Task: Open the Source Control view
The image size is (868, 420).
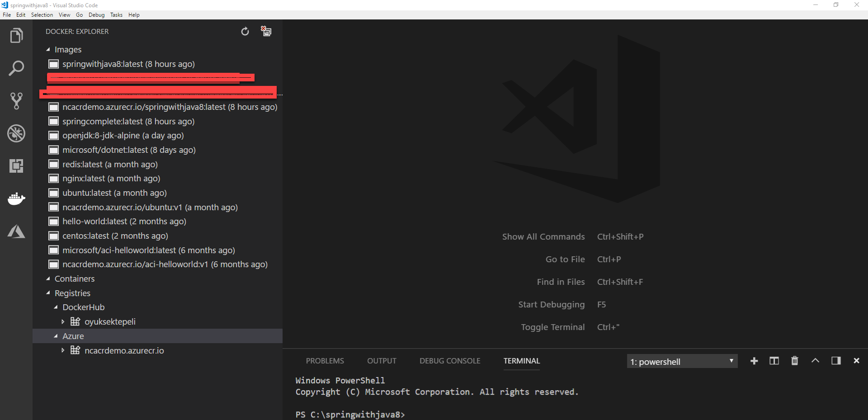Action: tap(16, 101)
